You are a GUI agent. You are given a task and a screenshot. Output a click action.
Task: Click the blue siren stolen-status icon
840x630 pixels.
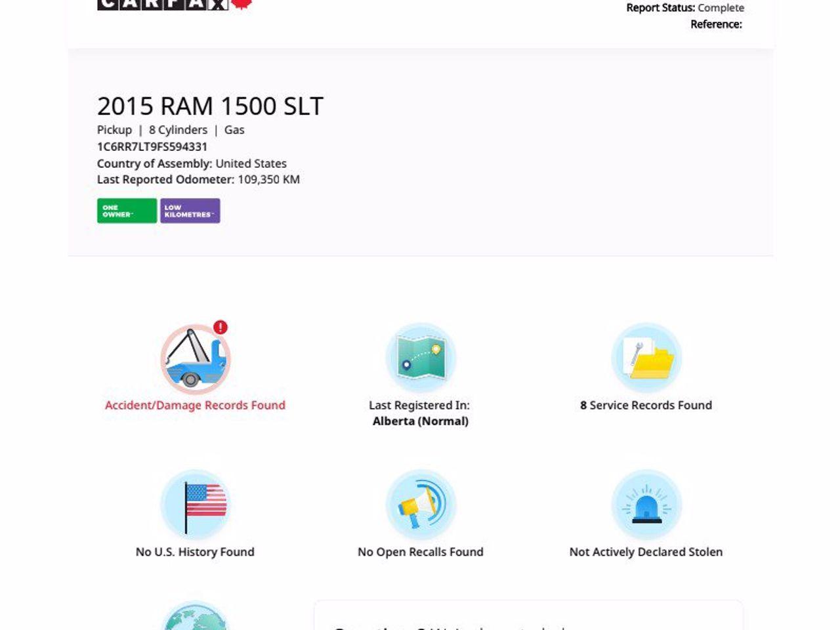pos(646,505)
